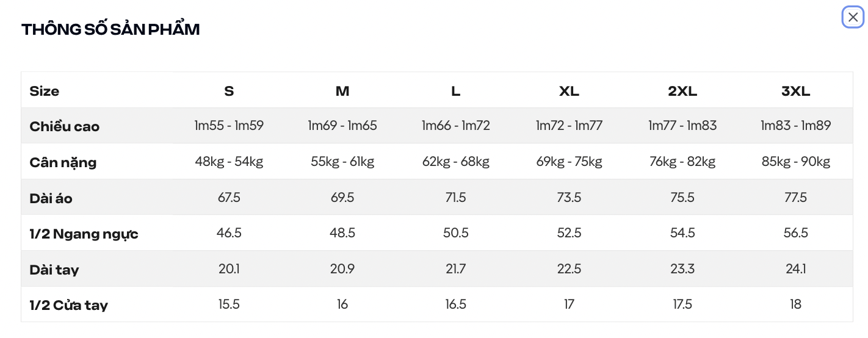868x338 pixels.
Task: Click the 73.5 shirt length cell
Action: coord(569,197)
